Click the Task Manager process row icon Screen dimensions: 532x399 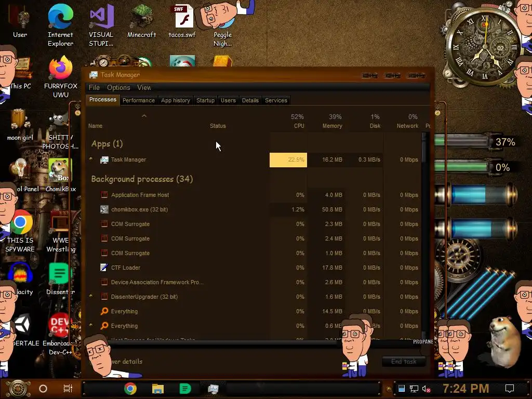coord(104,159)
